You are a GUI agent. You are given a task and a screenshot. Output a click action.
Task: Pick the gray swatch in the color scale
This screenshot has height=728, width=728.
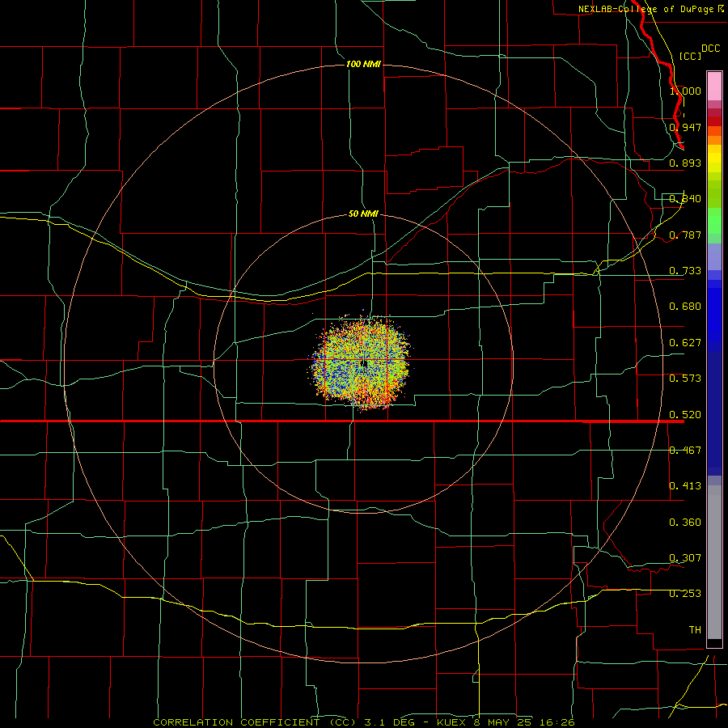[x=714, y=562]
